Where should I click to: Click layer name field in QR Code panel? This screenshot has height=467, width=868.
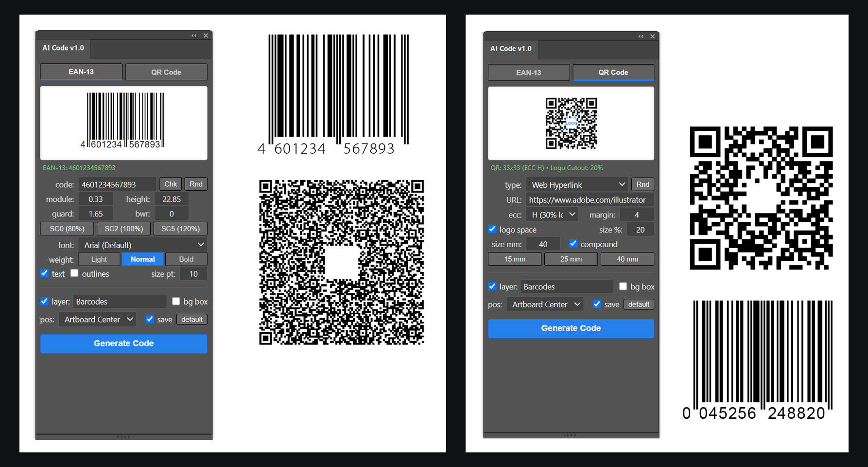click(x=567, y=287)
